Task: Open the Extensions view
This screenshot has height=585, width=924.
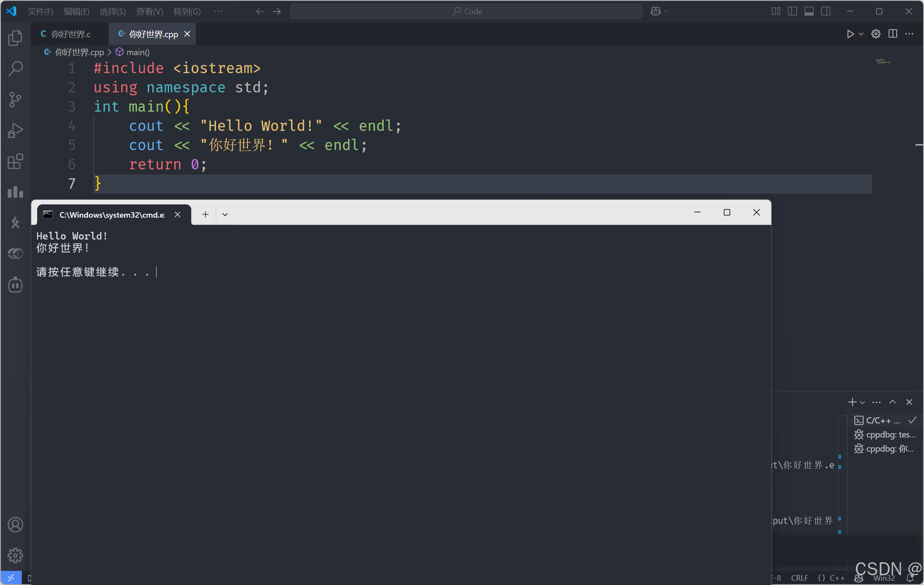Action: tap(15, 161)
